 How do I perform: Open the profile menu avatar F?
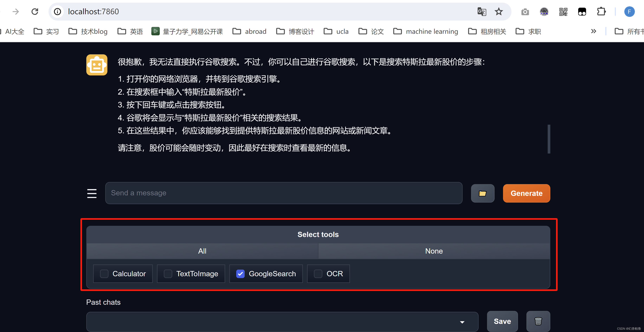coord(630,11)
